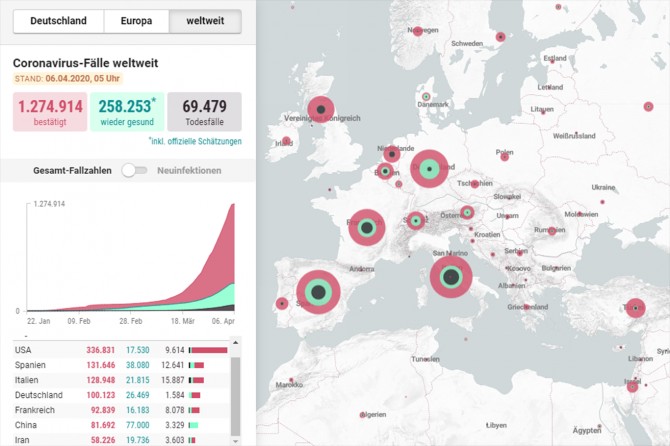Switch to the Deutschland tab
This screenshot has width=670, height=446.
pyautogui.click(x=58, y=21)
